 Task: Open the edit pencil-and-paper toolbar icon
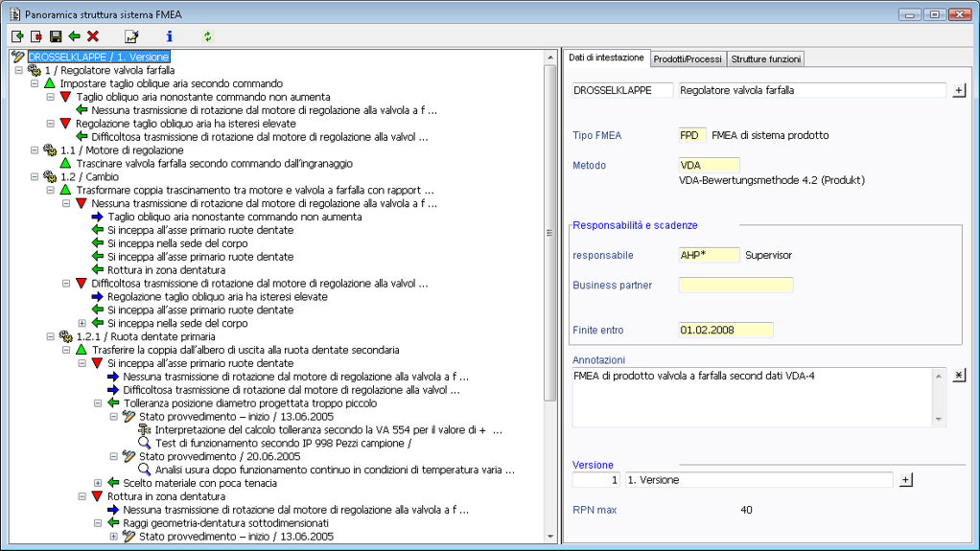(131, 36)
